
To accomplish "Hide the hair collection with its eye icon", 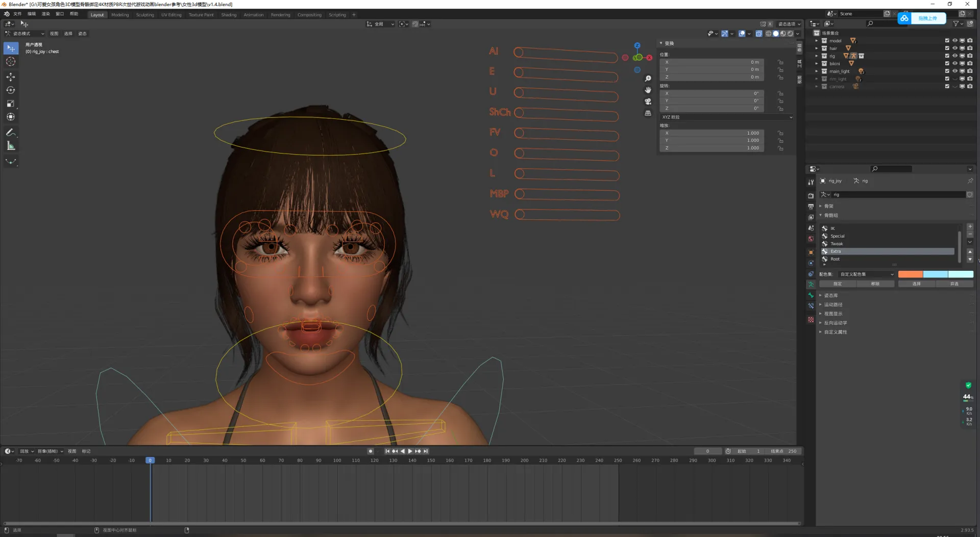I will pyautogui.click(x=954, y=48).
